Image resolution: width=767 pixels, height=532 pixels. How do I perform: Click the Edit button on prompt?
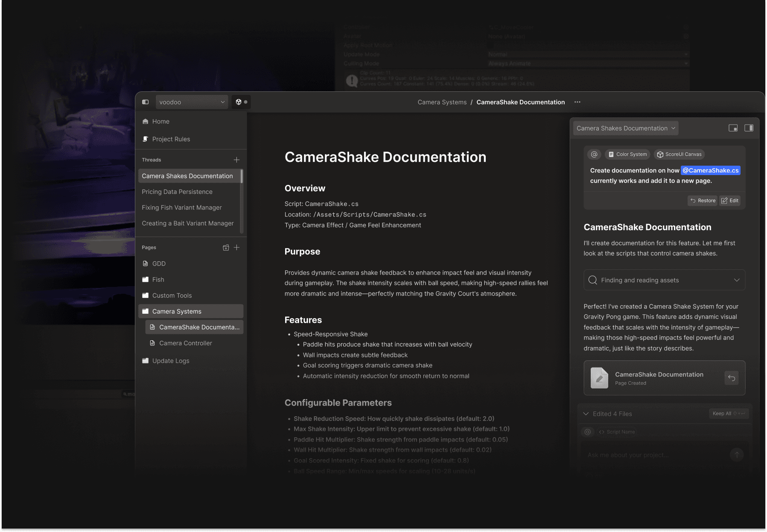pos(729,201)
